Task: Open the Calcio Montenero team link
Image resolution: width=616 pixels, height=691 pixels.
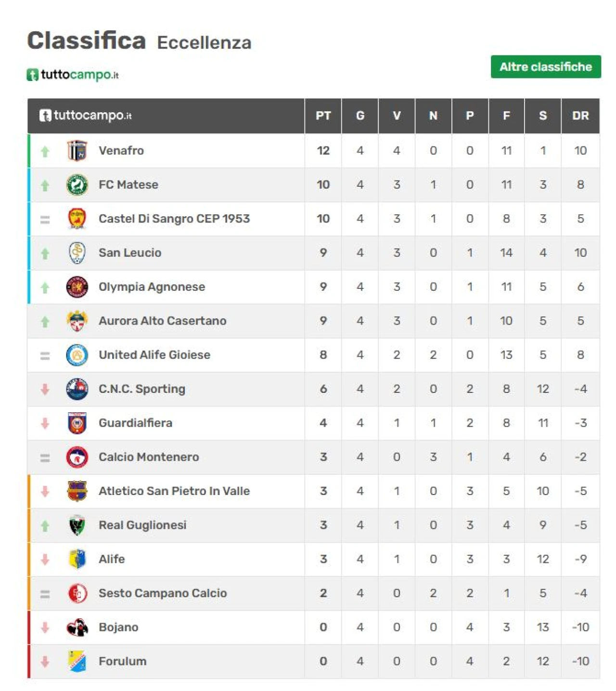Action: 149,457
